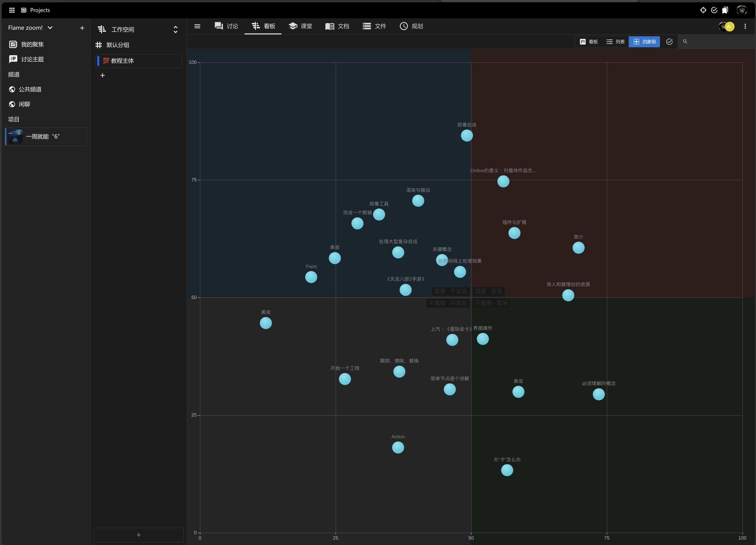Open the apps grid icon
This screenshot has height=545, width=756.
point(12,10)
